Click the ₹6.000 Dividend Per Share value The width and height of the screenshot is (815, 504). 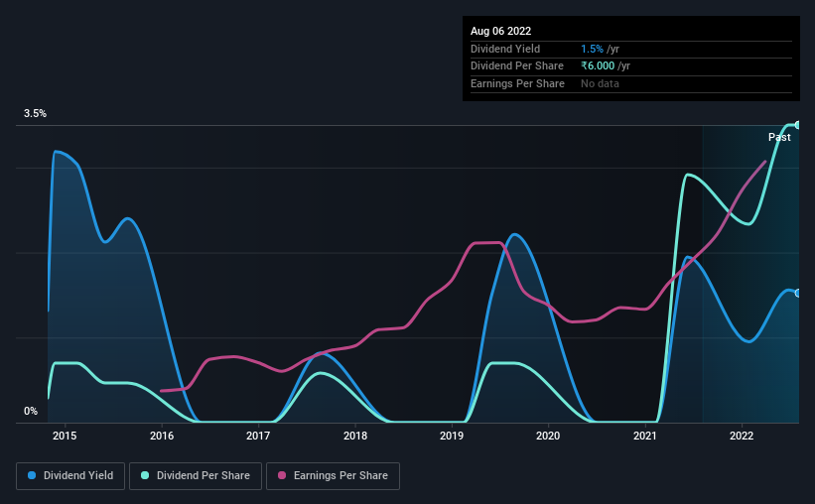click(598, 66)
